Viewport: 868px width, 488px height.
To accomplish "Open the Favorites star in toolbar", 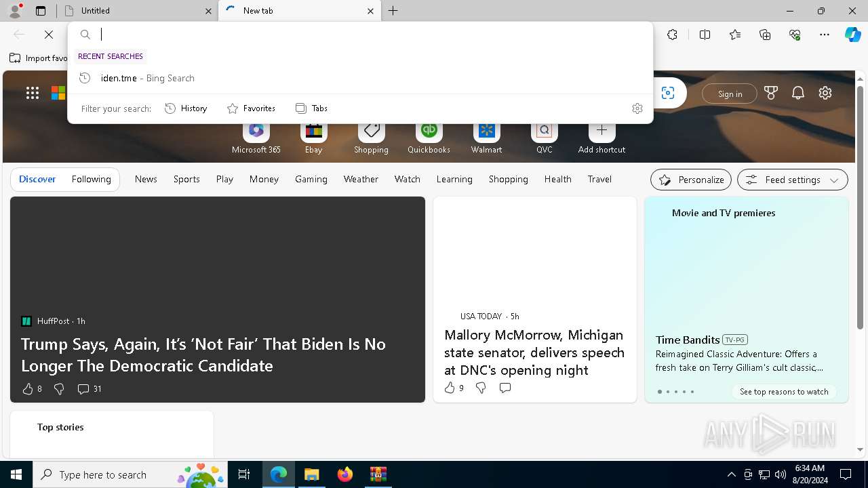I will (x=735, y=35).
